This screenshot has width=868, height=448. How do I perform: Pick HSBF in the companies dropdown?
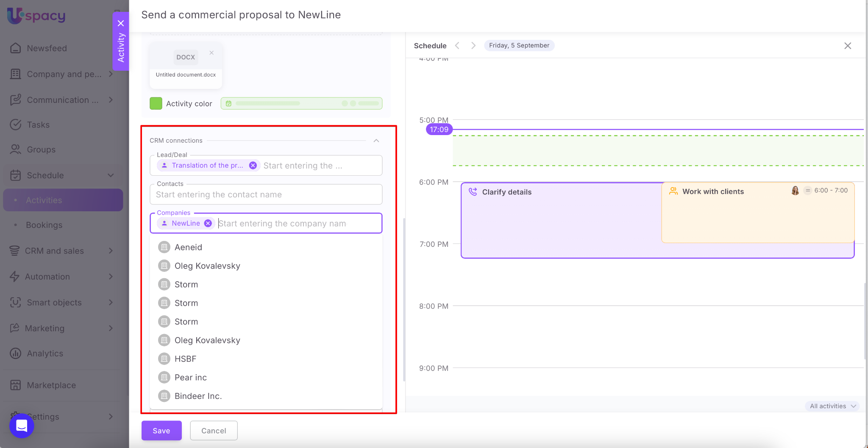click(x=185, y=359)
